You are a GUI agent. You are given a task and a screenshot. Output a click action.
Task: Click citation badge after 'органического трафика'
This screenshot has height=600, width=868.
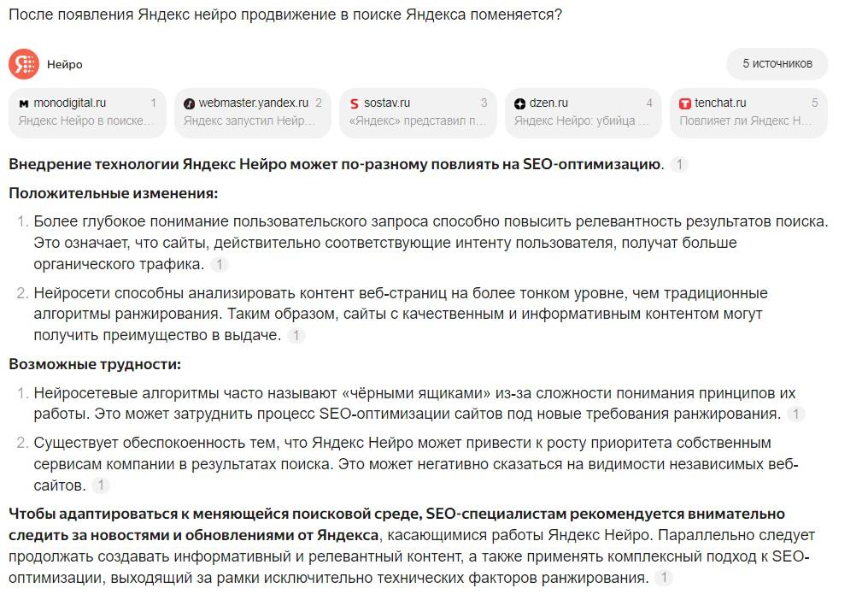220,265
